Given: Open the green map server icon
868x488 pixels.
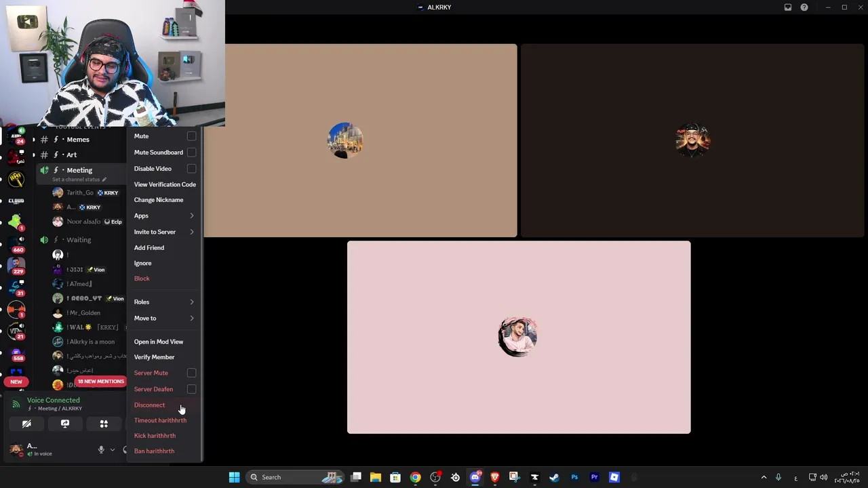Looking at the screenshot, I should [x=16, y=222].
